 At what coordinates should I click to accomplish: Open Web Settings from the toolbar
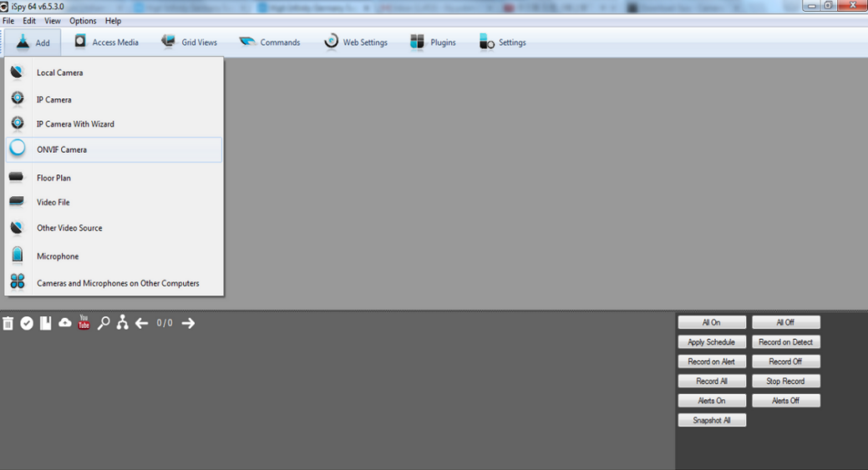pos(355,43)
